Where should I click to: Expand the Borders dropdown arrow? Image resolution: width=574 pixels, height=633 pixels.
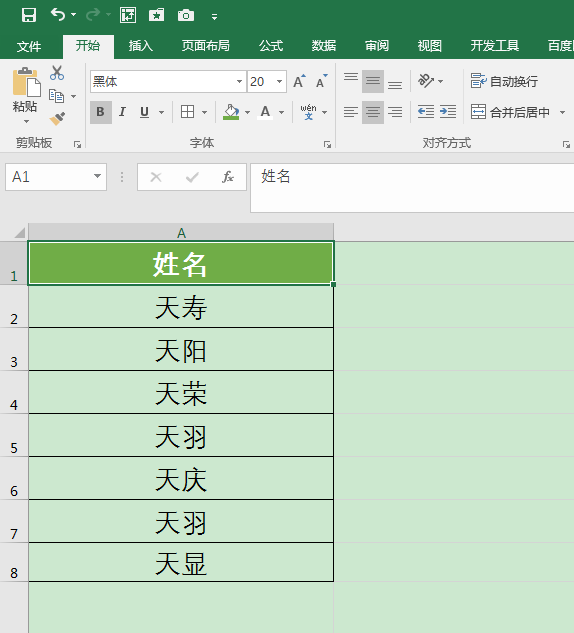[x=204, y=112]
